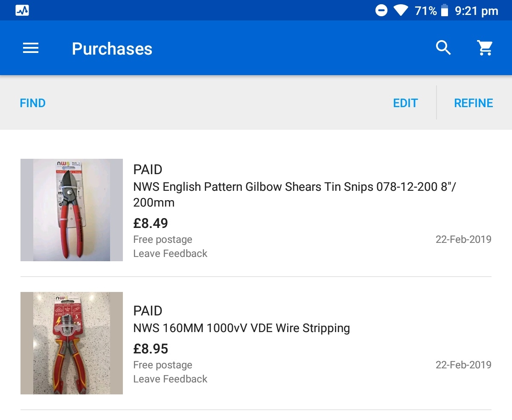Tap the £8.95 price of Wire Stripping
The width and height of the screenshot is (512, 420).
click(151, 349)
